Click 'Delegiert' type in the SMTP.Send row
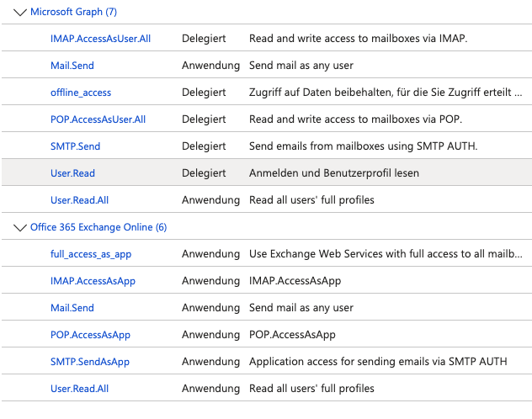Screen dimensions: 532x419 (204, 146)
